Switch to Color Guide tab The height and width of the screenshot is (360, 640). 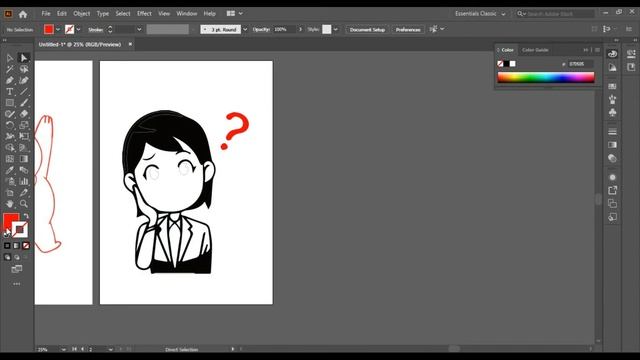point(535,50)
